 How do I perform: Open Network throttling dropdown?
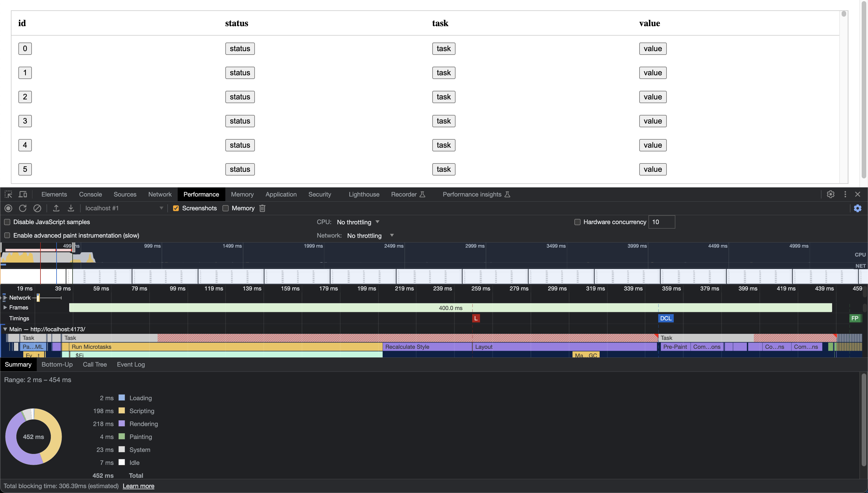[370, 236]
